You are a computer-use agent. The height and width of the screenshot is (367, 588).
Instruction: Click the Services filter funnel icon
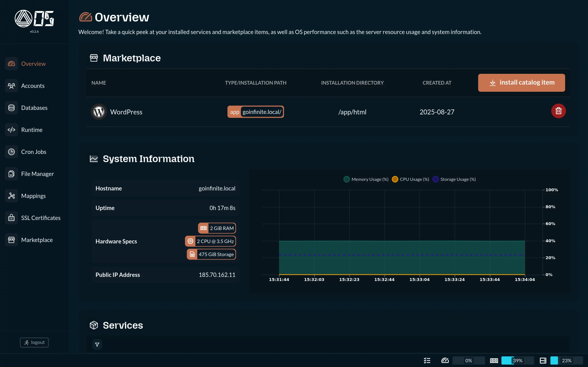[x=97, y=345]
